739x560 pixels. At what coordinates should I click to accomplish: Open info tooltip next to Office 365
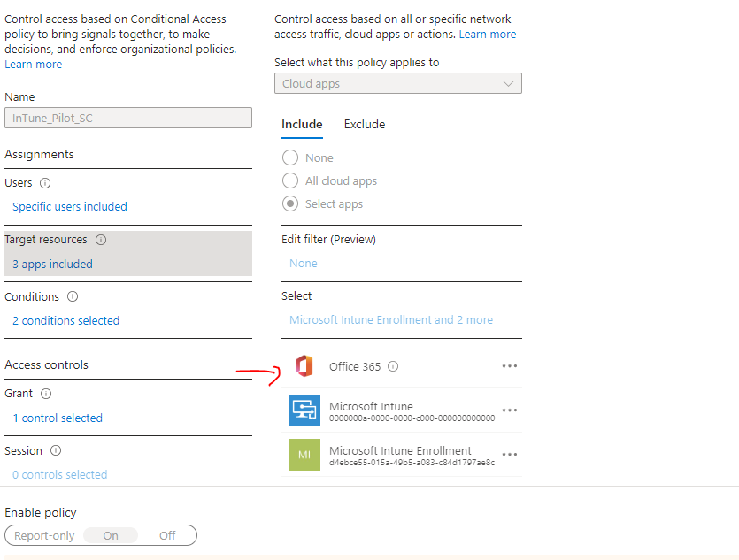pos(393,366)
